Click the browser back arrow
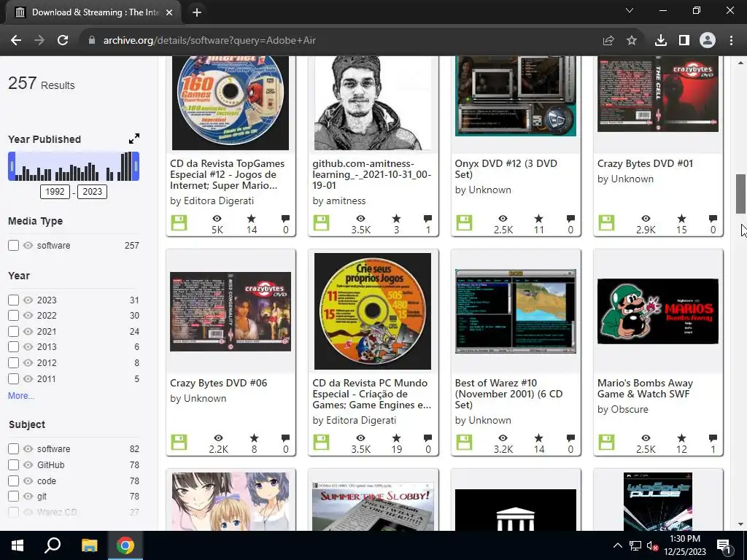 click(16, 41)
